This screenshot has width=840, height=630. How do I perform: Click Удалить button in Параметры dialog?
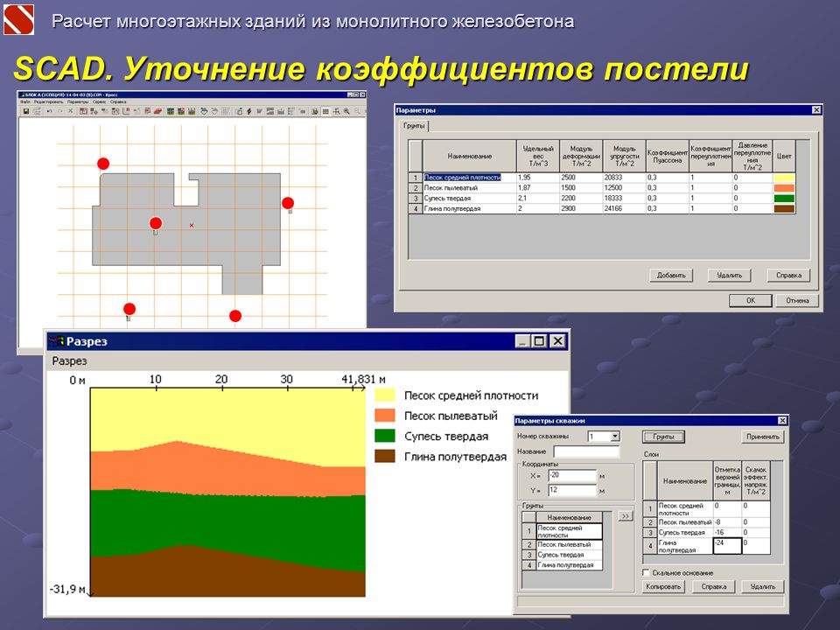[x=729, y=276]
